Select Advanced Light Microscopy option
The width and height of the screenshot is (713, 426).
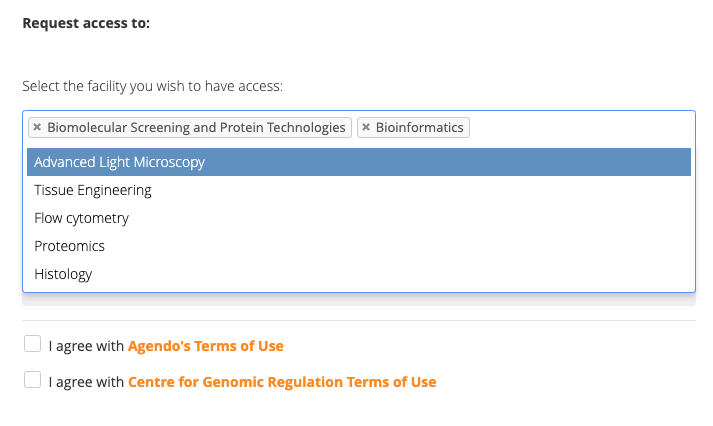[x=359, y=162]
